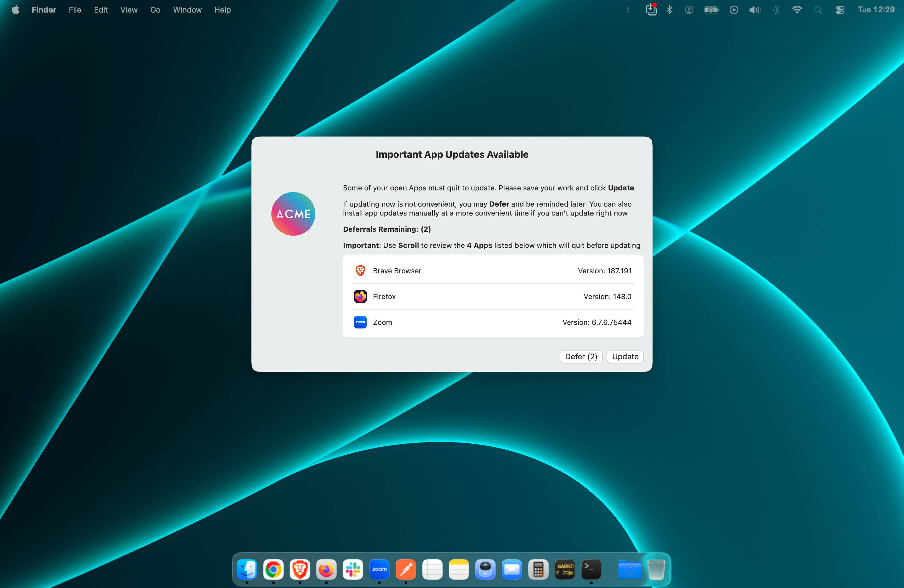904x588 pixels.
Task: Select the Firefox row in app list
Action: pos(493,296)
